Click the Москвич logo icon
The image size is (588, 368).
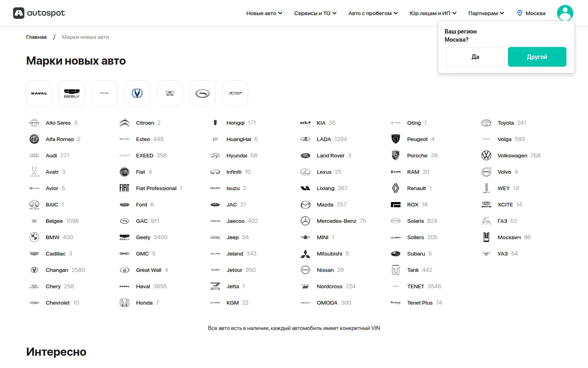point(486,237)
